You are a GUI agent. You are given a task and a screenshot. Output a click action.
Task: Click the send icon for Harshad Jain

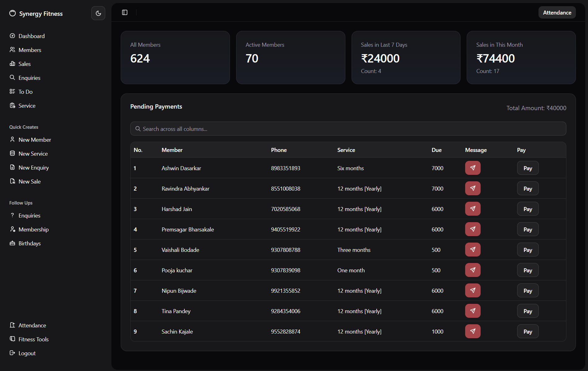(473, 209)
